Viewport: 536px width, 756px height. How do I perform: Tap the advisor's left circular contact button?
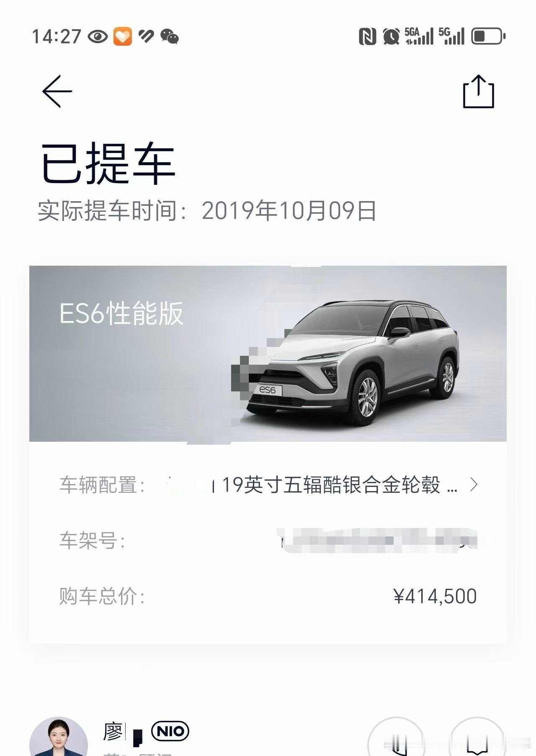(396, 737)
